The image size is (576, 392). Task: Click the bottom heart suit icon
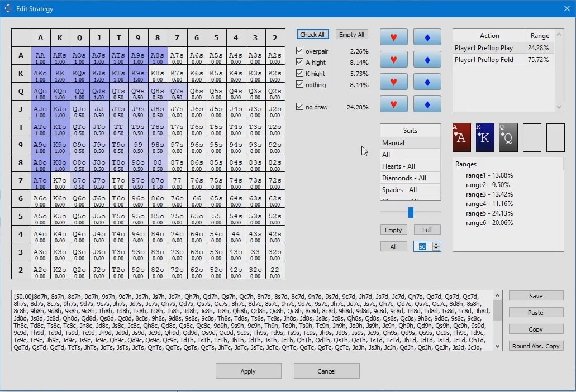(x=393, y=104)
